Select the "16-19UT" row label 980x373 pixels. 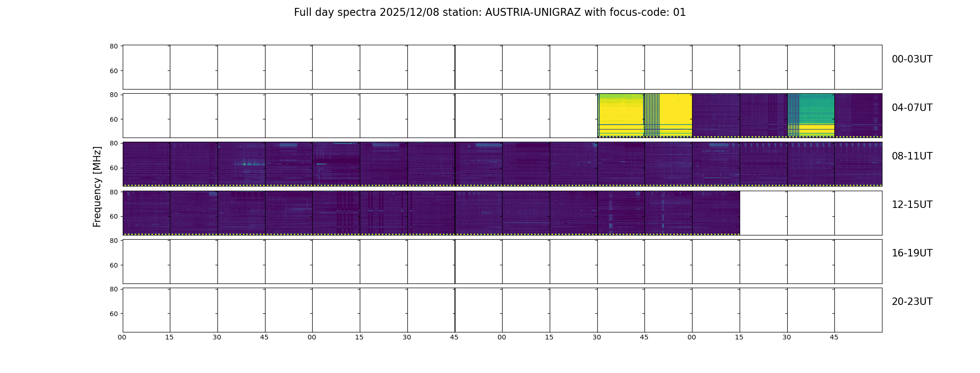click(x=912, y=253)
